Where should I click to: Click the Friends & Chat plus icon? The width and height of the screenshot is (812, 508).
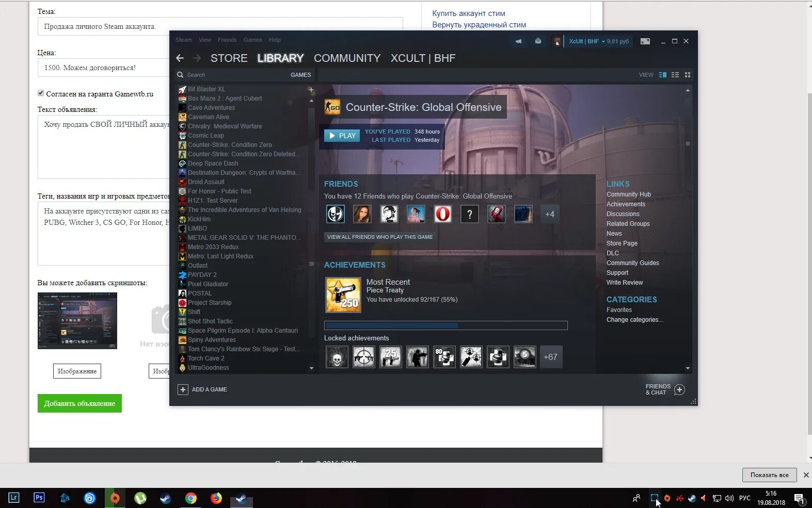[x=680, y=390]
